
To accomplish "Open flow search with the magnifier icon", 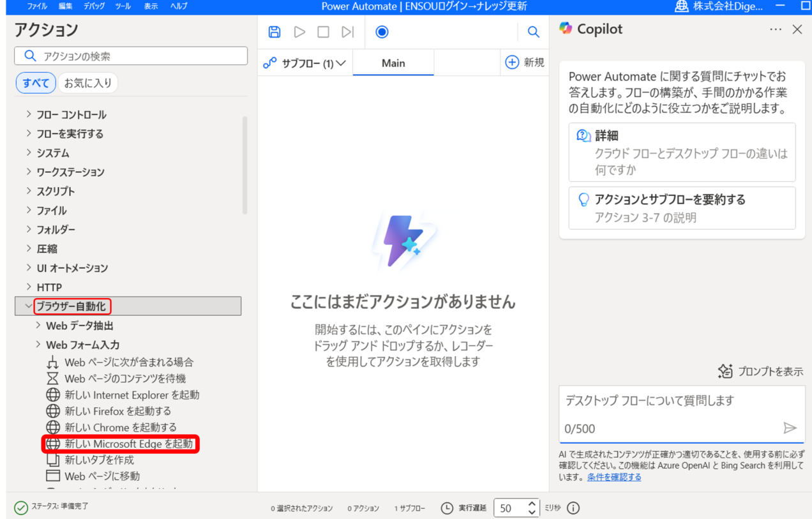I will (x=534, y=32).
